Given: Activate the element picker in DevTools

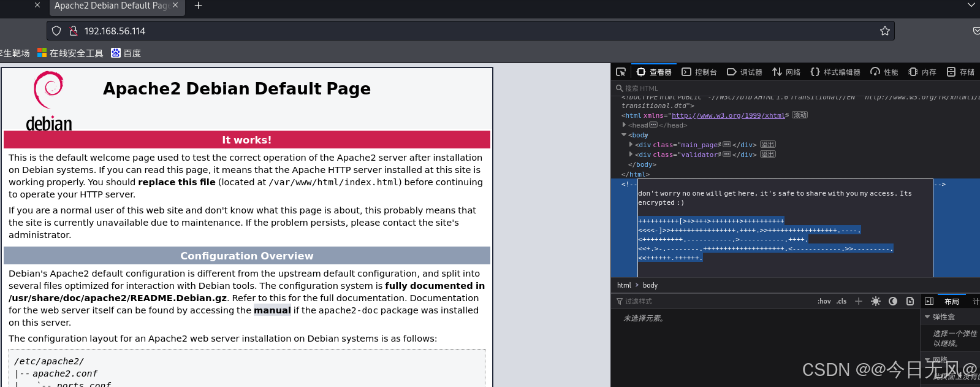Looking at the screenshot, I should tap(621, 72).
